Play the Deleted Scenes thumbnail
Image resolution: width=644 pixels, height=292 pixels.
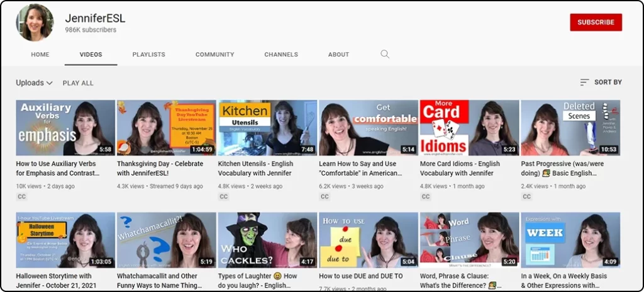point(571,128)
